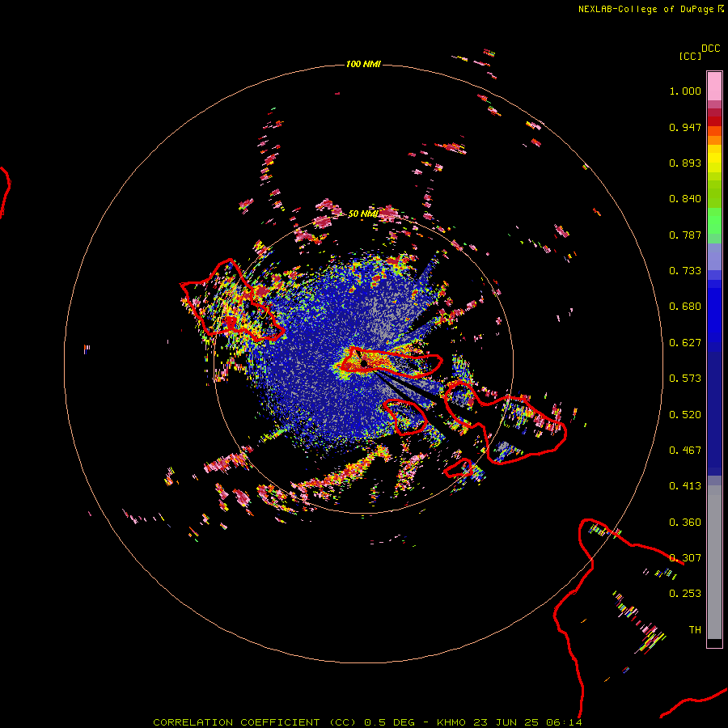The height and width of the screenshot is (728, 728).
Task: Click the 0.947 scale label
Action: click(x=685, y=127)
